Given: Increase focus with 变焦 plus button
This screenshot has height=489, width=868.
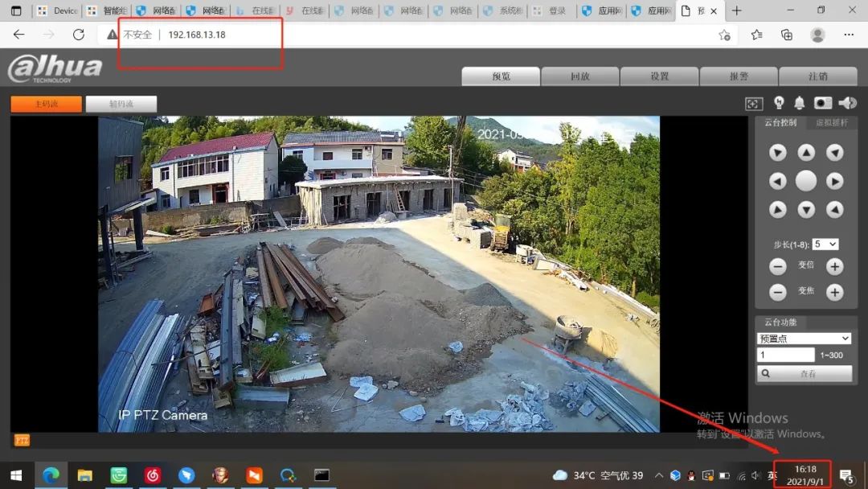Looking at the screenshot, I should (835, 292).
